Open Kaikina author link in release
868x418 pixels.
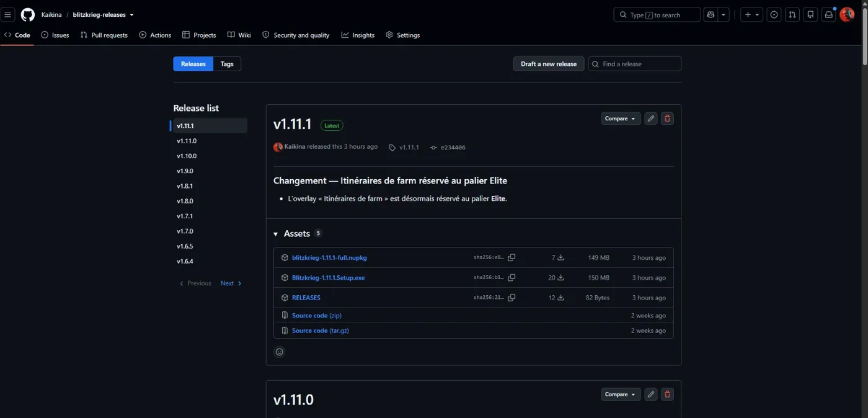click(x=296, y=147)
